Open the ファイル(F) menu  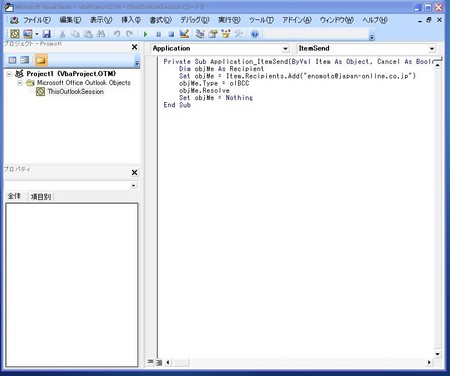pyautogui.click(x=37, y=20)
